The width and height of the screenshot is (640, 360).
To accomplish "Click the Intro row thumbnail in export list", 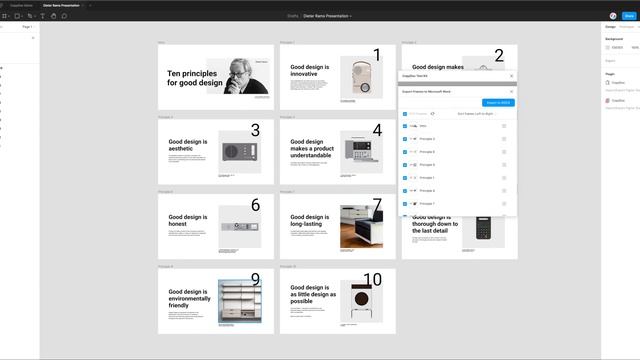I will [x=413, y=126].
